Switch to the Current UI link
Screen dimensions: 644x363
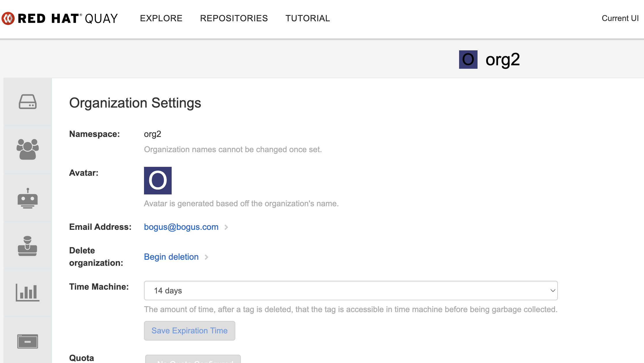tap(620, 18)
